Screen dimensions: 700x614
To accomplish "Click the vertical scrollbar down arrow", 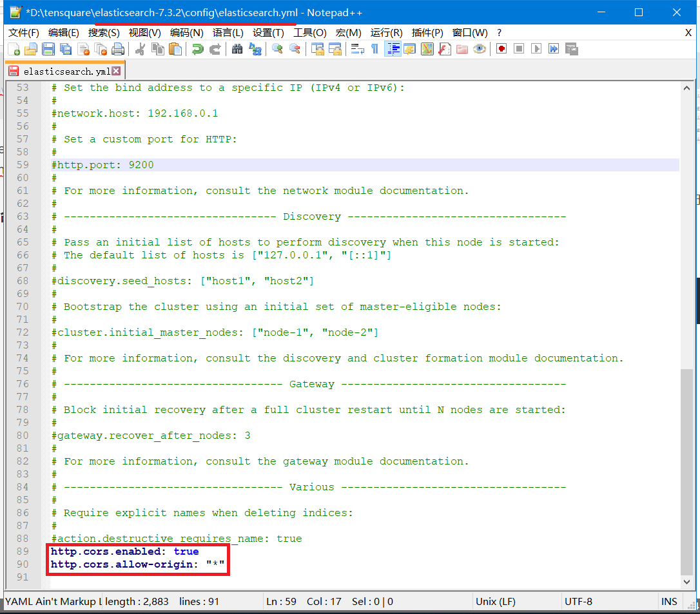I will [686, 582].
